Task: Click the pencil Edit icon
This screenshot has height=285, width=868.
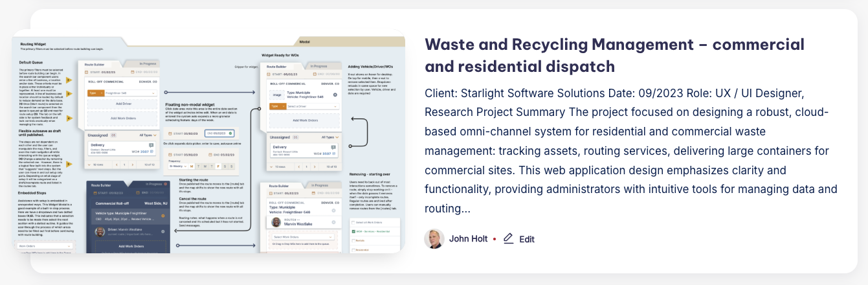Action: [x=508, y=238]
